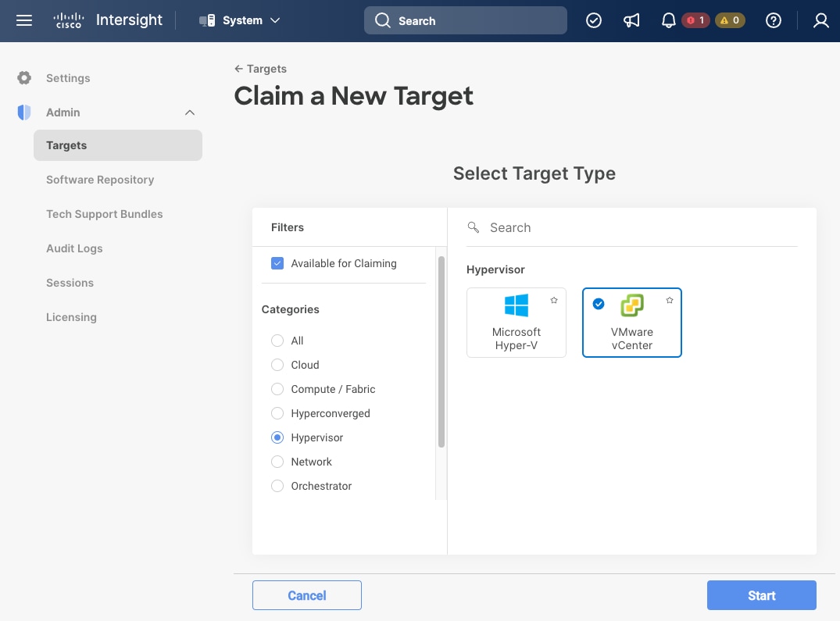
Task: Click the Select Target Type heading
Action: click(534, 173)
